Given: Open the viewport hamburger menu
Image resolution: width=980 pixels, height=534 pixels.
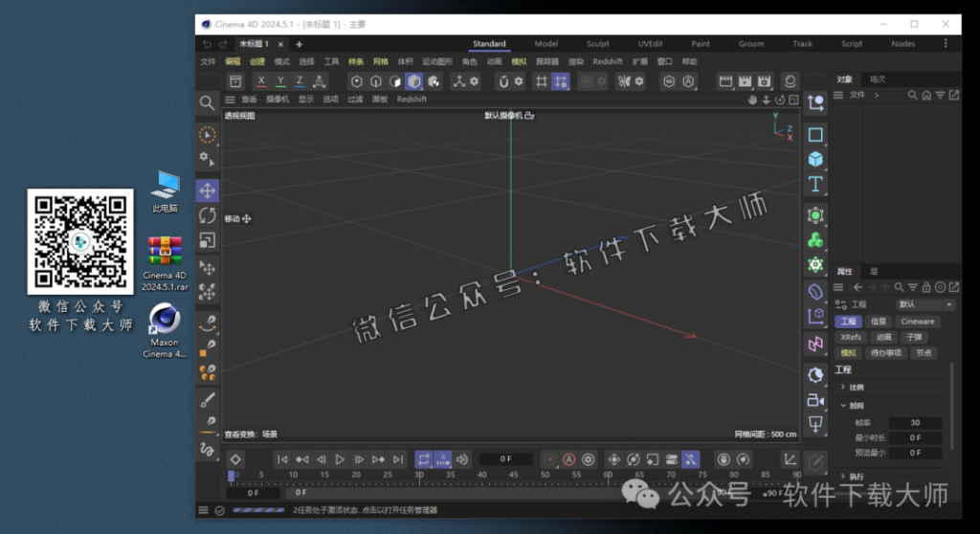Looking at the screenshot, I should tap(230, 100).
